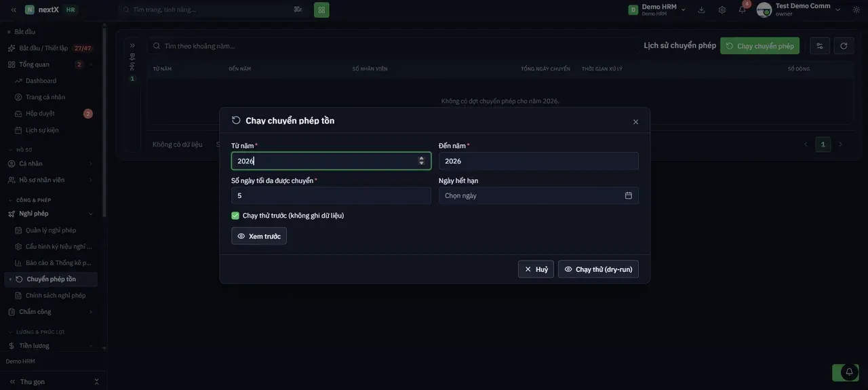Click the refresh icon beside filter settings
This screenshot has height=390, width=868.
tap(844, 46)
